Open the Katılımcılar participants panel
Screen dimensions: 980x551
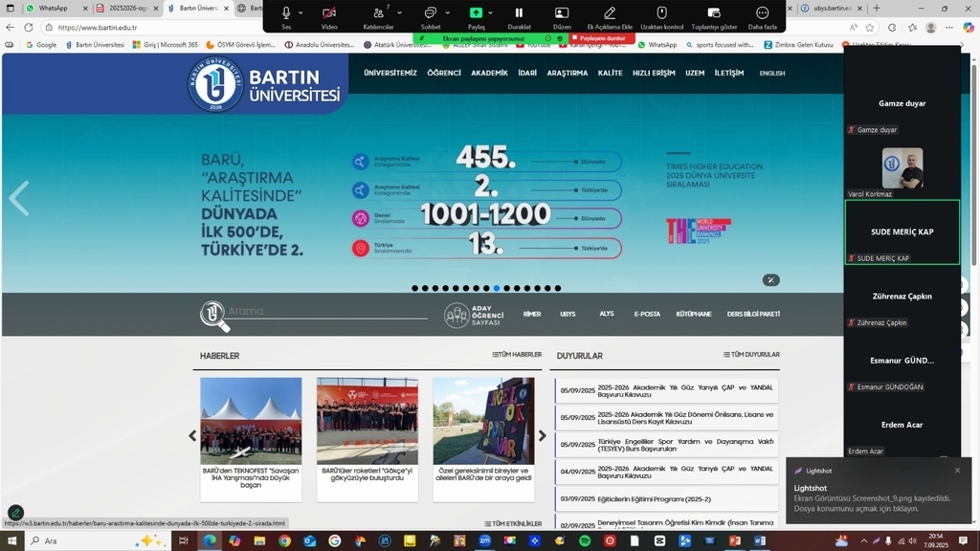point(379,12)
